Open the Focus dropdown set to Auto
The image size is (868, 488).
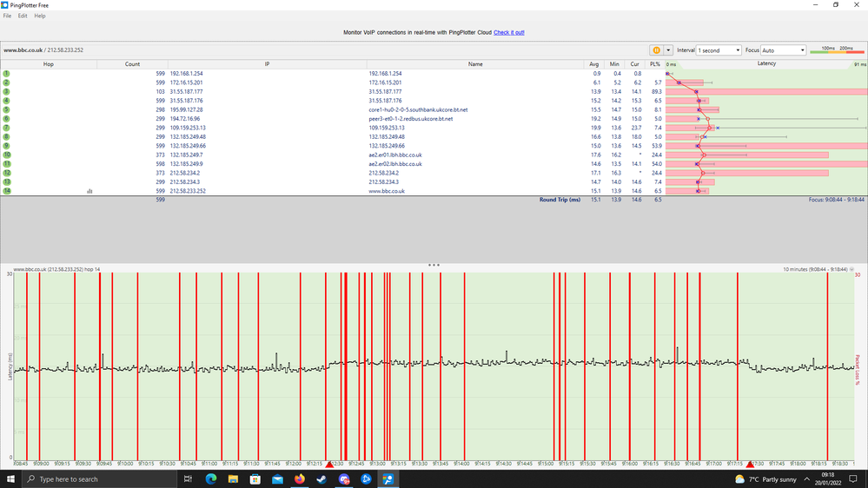tap(783, 50)
